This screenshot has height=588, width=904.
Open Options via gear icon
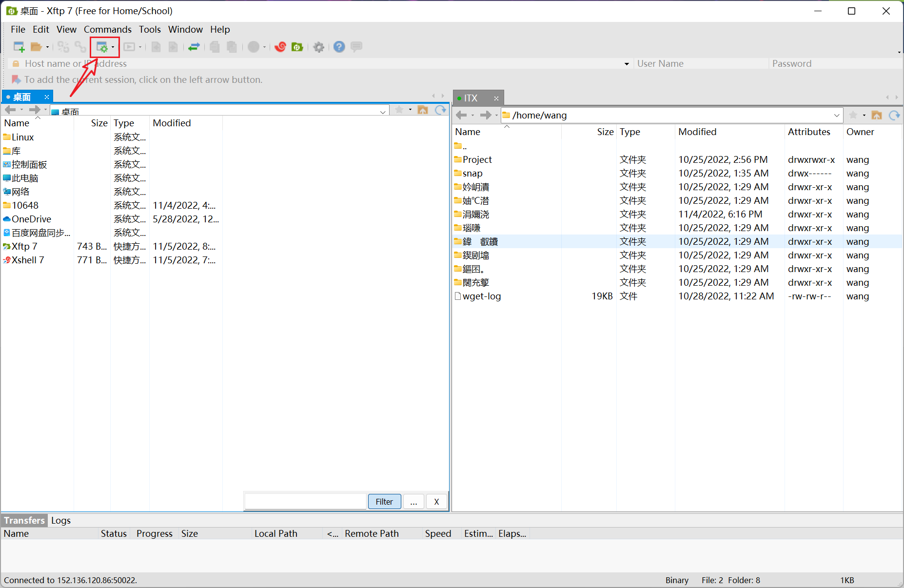point(319,47)
